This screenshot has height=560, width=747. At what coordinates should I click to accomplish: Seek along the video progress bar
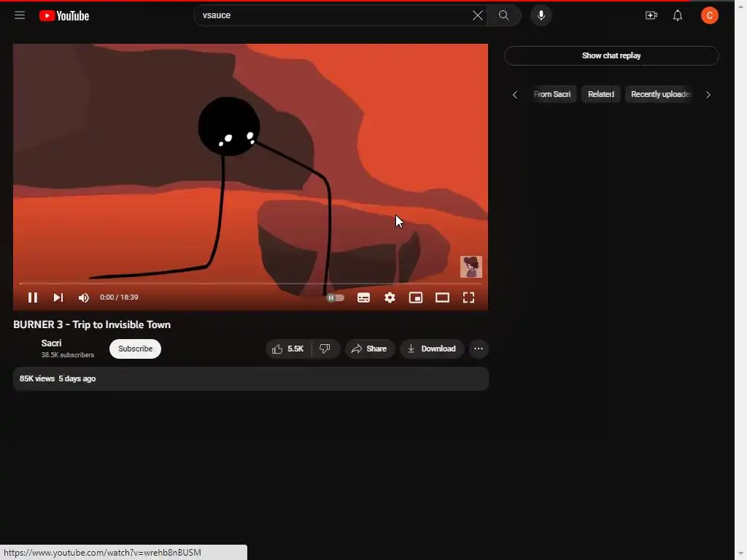pos(251,284)
